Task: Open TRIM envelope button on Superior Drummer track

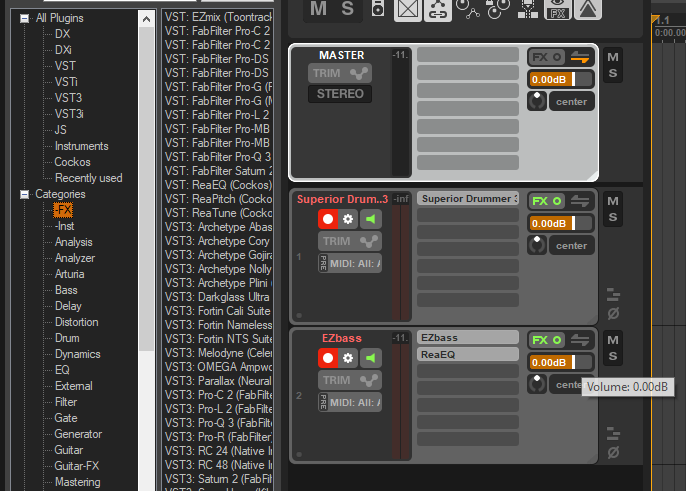Action: tap(350, 241)
